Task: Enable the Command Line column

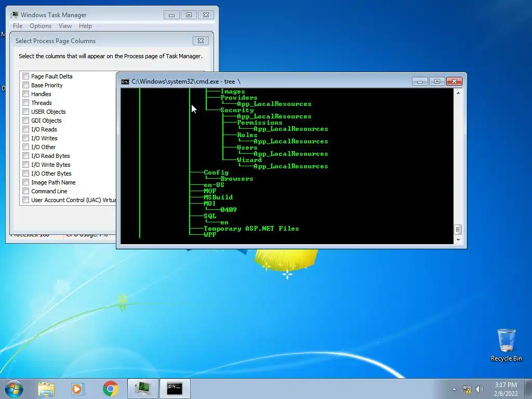Action: (x=26, y=191)
